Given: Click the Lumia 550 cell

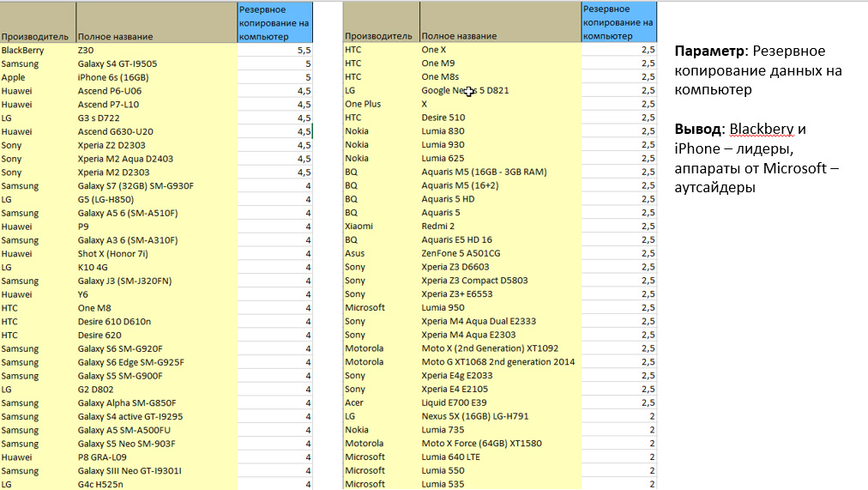Looking at the screenshot, I should click(x=501, y=470).
